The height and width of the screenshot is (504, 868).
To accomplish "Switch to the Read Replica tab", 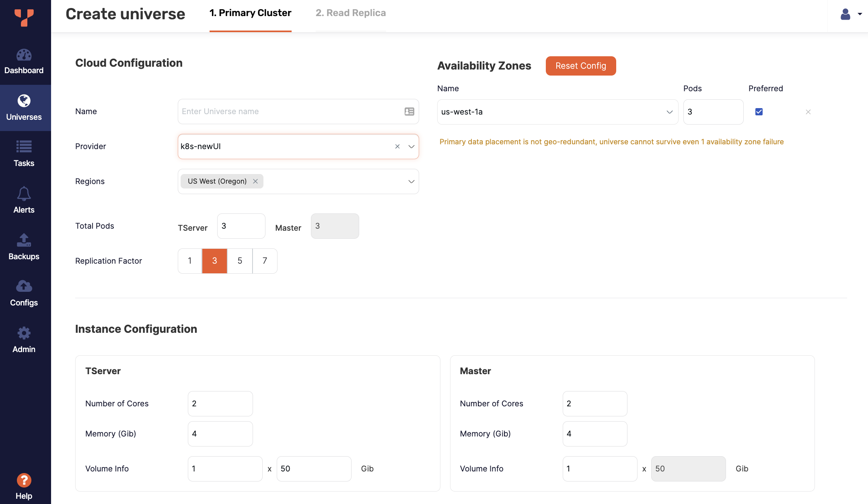I will [350, 12].
